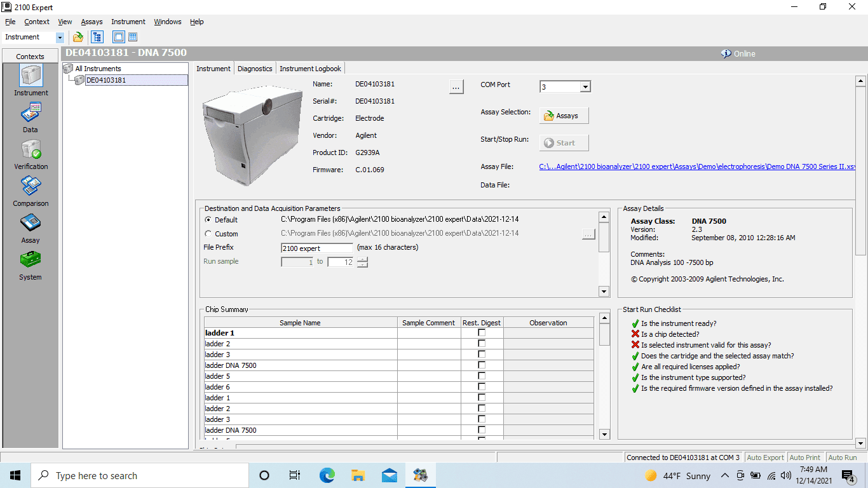The height and width of the screenshot is (488, 868).
Task: Check Rest. Digest for first ladder DNA 7500
Action: 482,365
